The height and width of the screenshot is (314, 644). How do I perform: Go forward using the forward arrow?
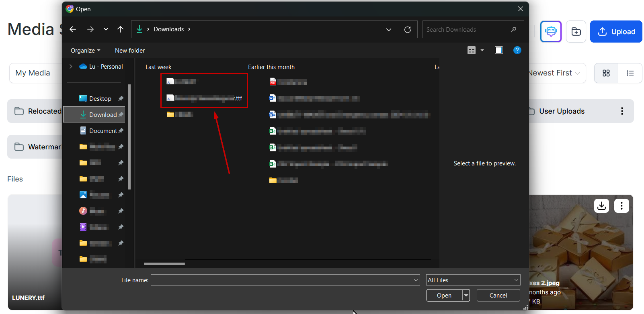(x=90, y=29)
